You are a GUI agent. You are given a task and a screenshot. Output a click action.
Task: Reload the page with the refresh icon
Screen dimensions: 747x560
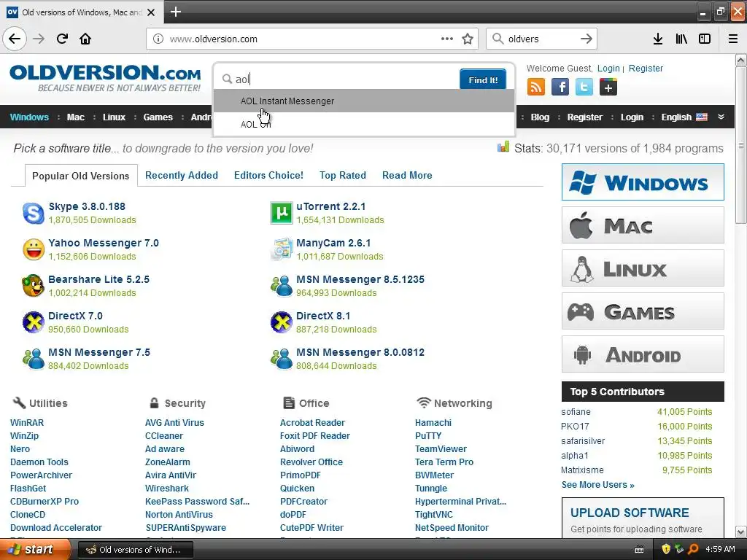(62, 39)
